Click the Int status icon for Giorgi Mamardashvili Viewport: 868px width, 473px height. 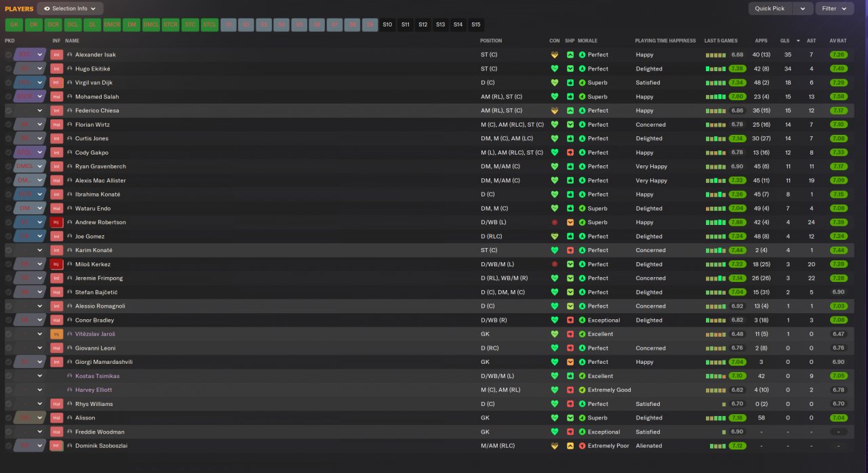(56, 362)
